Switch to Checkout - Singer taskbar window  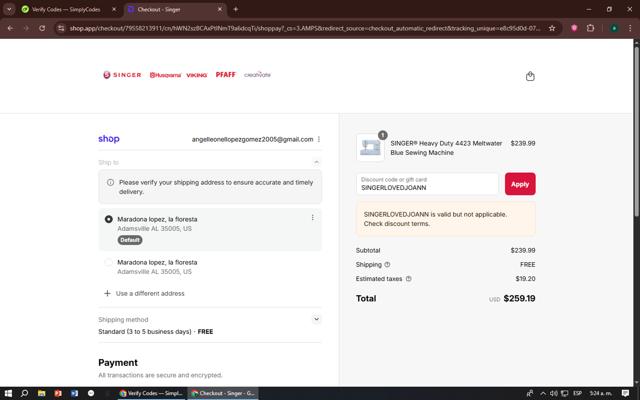click(223, 393)
